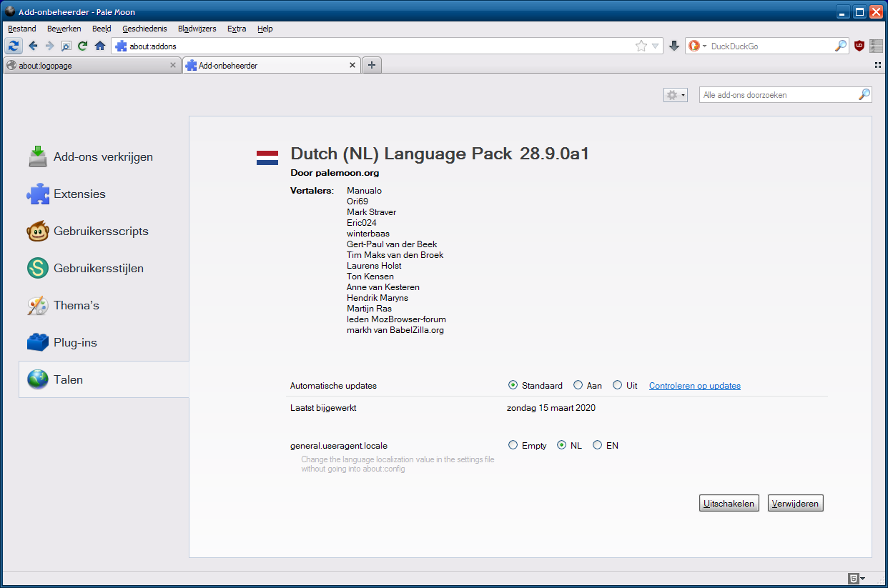Click the striped toolbar icon beside uBlock
The width and height of the screenshot is (888, 588).
pos(876,46)
